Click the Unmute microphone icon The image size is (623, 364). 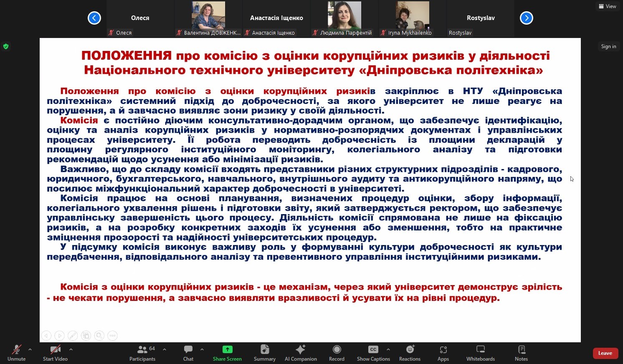17,349
